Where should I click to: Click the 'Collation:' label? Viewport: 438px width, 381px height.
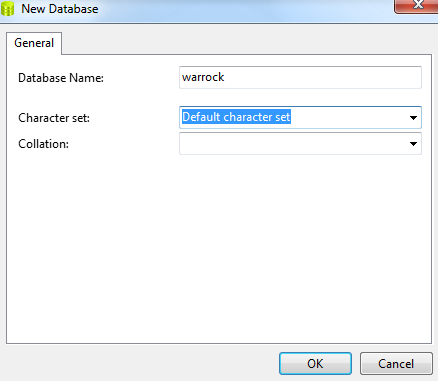click(x=43, y=144)
